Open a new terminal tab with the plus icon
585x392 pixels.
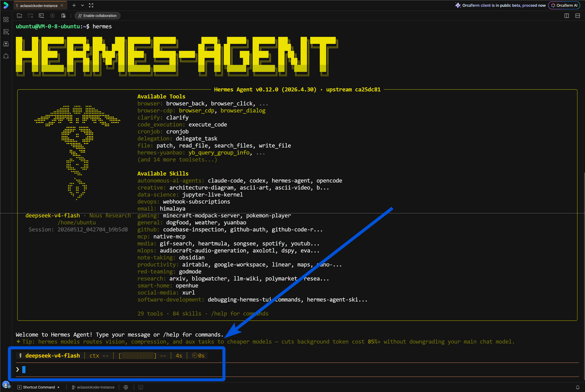74,5
